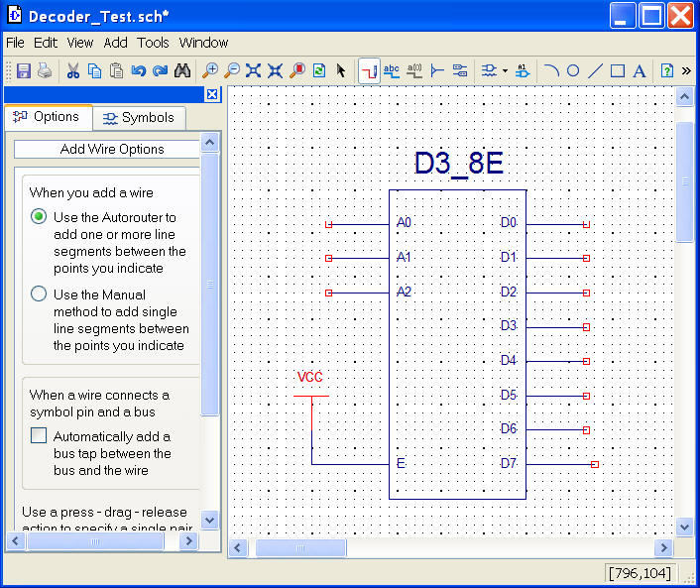The height and width of the screenshot is (588, 700).
Task: Switch to the Symbols tab
Action: point(139,118)
